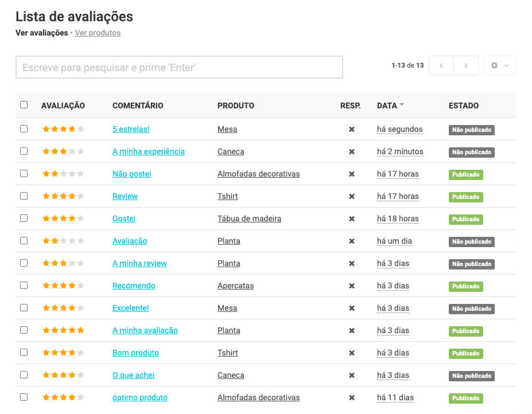Go to previous page using left chevron
This screenshot has height=414, width=532.
pos(441,66)
